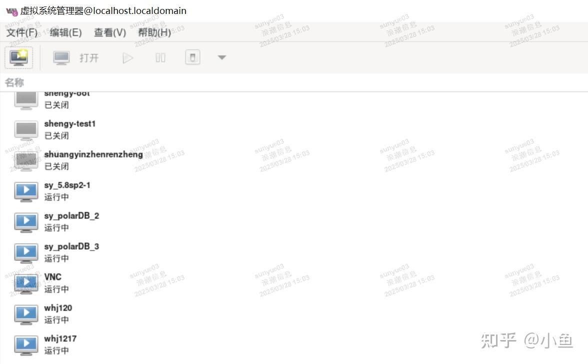
Task: Select the whj120 running VM icon
Action: [x=26, y=314]
